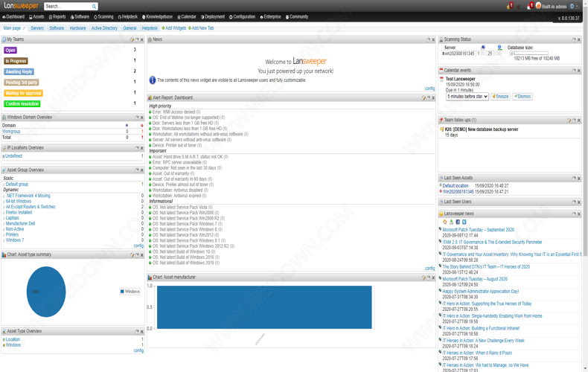Open the Knowledgebase menu
The height and width of the screenshot is (372, 588).
(158, 17)
